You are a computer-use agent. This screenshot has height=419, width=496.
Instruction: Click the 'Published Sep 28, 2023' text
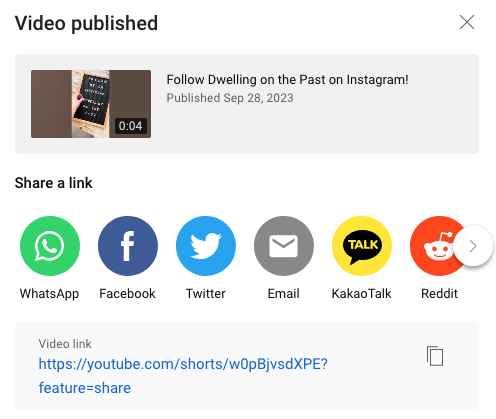[x=230, y=98]
